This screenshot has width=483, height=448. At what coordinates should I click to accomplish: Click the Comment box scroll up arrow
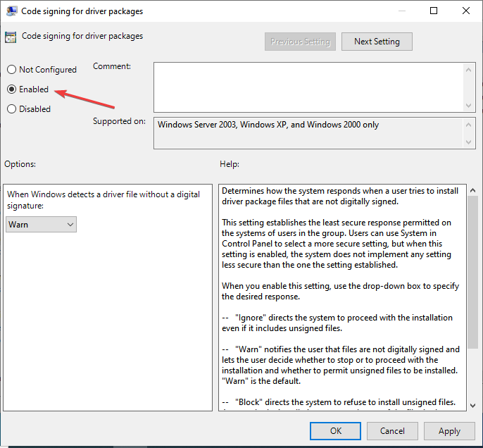pyautogui.click(x=470, y=68)
